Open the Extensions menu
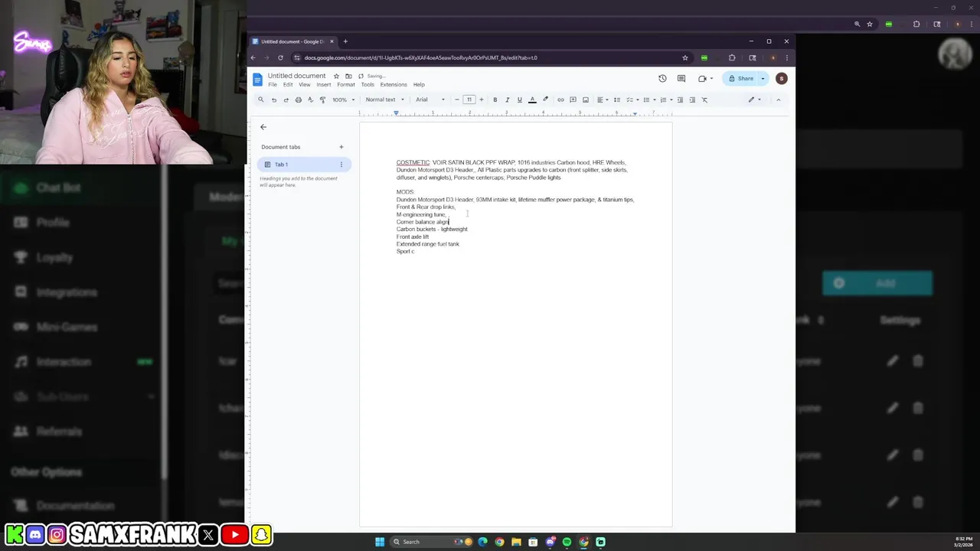Image resolution: width=980 pixels, height=551 pixels. [394, 85]
